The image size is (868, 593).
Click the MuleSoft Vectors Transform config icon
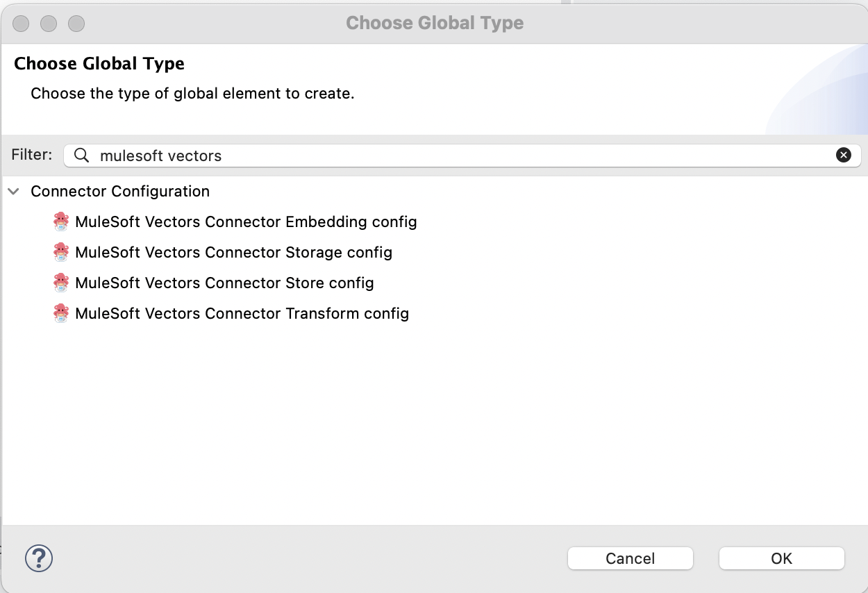(61, 313)
